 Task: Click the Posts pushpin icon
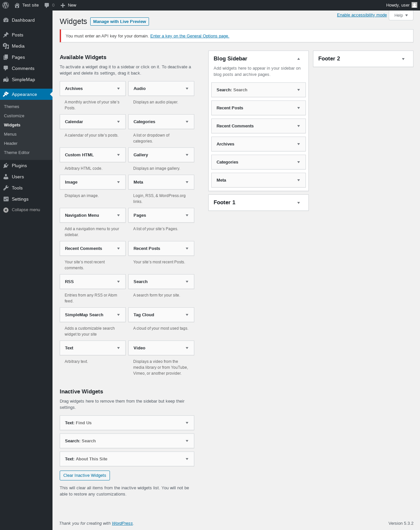pyautogui.click(x=6, y=35)
